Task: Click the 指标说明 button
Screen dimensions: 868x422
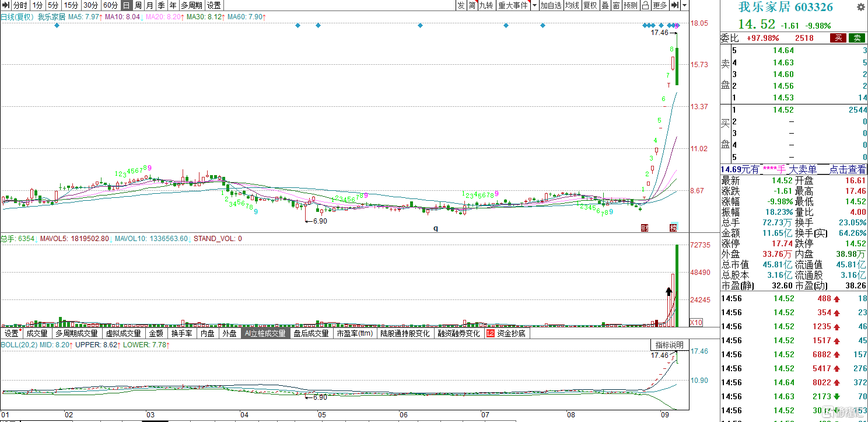Action: (668, 345)
